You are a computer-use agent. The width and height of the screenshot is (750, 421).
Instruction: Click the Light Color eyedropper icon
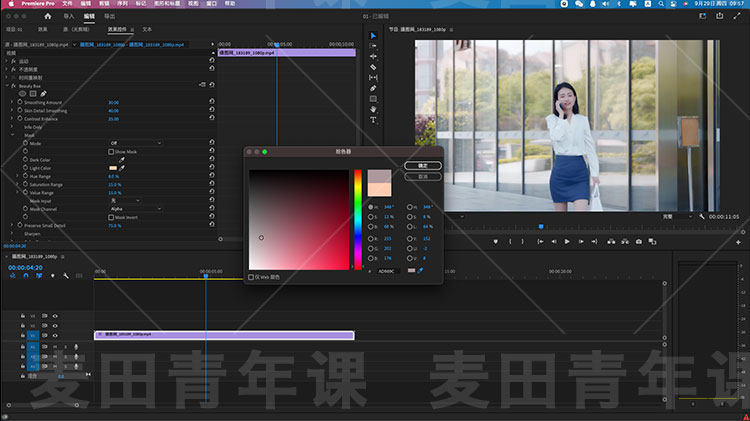(122, 168)
